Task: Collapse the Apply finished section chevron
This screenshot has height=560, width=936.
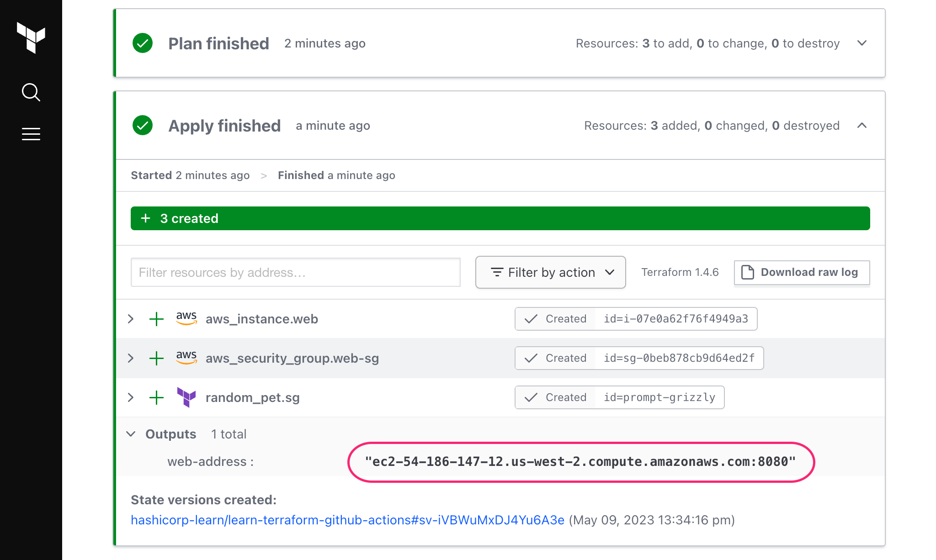Action: click(862, 126)
